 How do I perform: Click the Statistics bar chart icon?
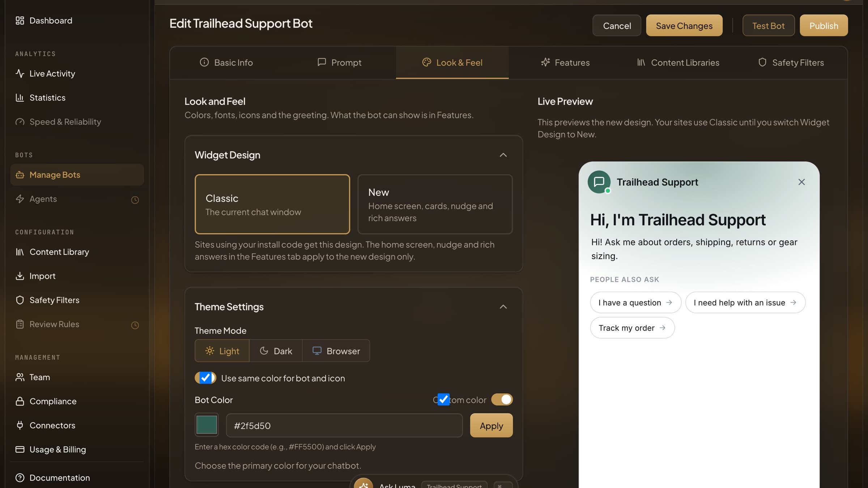[20, 98]
